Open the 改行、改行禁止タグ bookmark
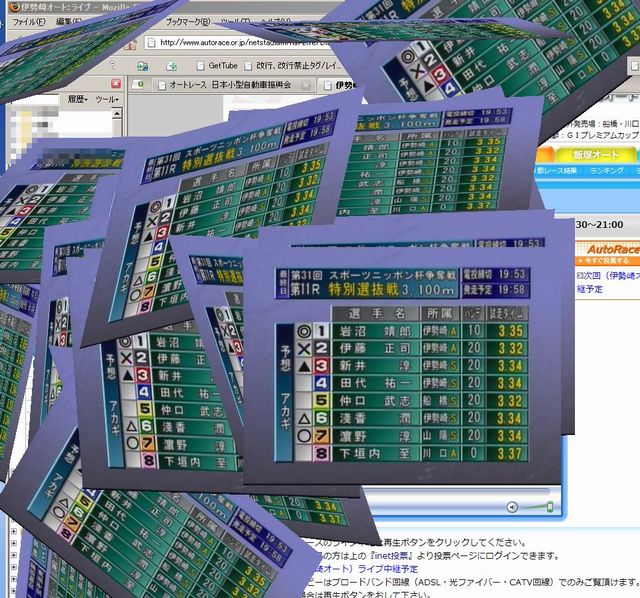 tap(293, 66)
